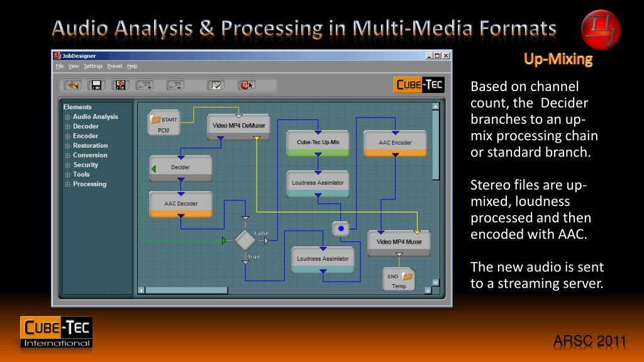Expand the Tools tree item
This screenshot has height=362, width=644.
click(x=67, y=175)
